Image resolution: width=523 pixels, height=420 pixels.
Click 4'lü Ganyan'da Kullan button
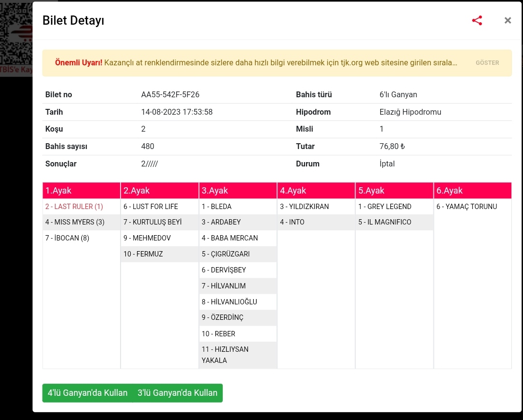coord(87,393)
